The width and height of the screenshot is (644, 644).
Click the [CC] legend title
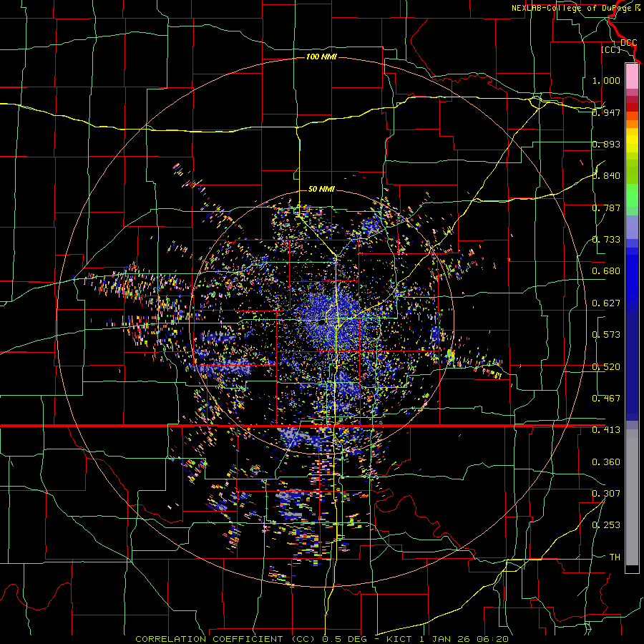click(x=611, y=49)
